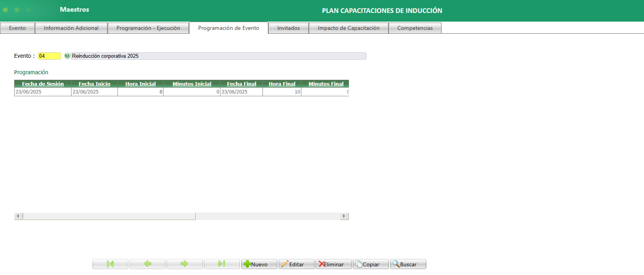Sort by Fecha Inicio column
The height and width of the screenshot is (275, 644).
click(x=94, y=84)
